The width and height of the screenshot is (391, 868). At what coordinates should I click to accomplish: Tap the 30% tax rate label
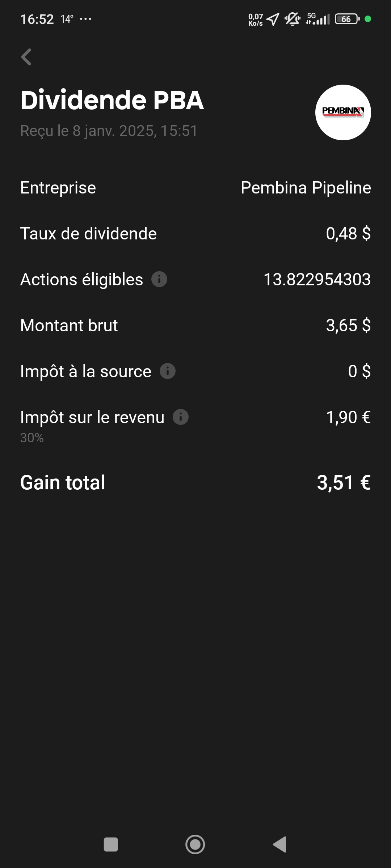tap(32, 438)
